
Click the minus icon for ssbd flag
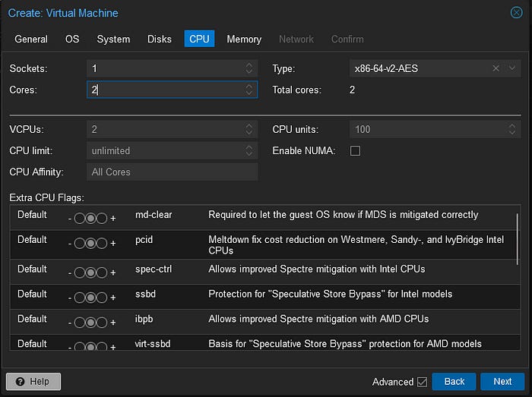pos(70,298)
